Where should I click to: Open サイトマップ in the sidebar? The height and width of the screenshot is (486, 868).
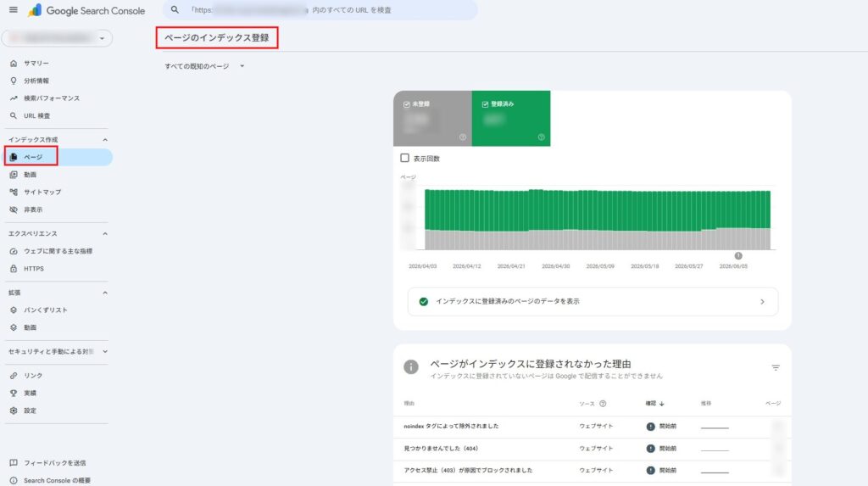click(x=42, y=192)
